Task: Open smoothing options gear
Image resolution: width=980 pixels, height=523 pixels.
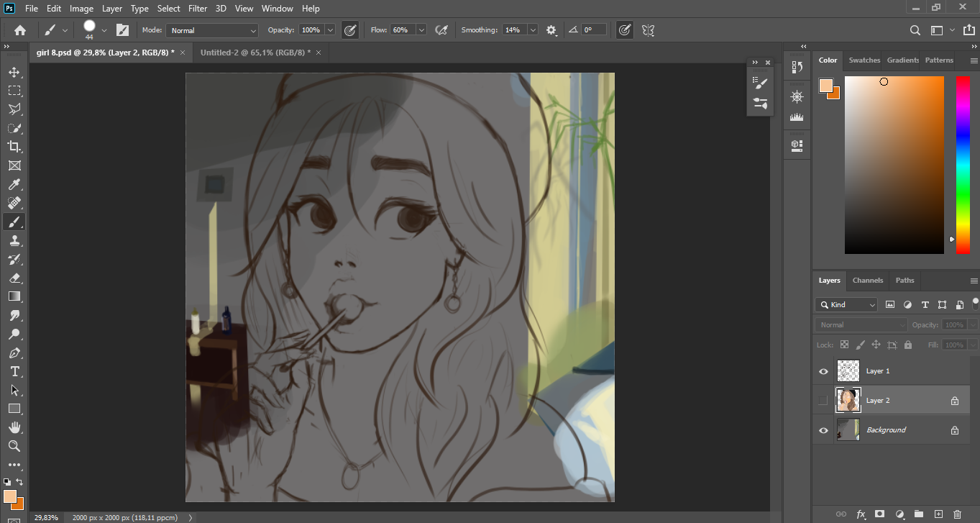Action: pyautogui.click(x=551, y=30)
